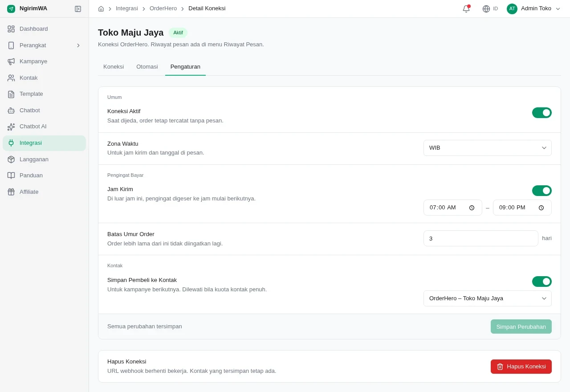570x392 pixels.
Task: Toggle Koneksi Aktif switch
Action: pos(542,113)
